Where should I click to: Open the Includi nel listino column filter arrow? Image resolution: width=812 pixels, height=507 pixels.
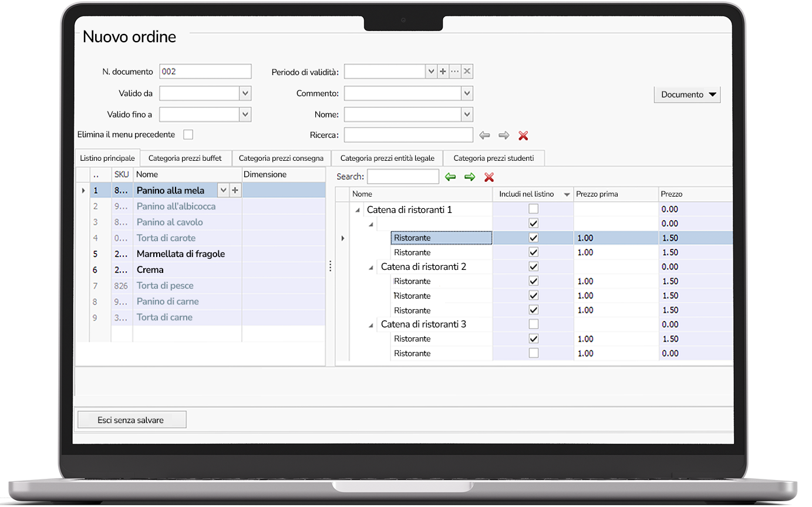pos(566,194)
